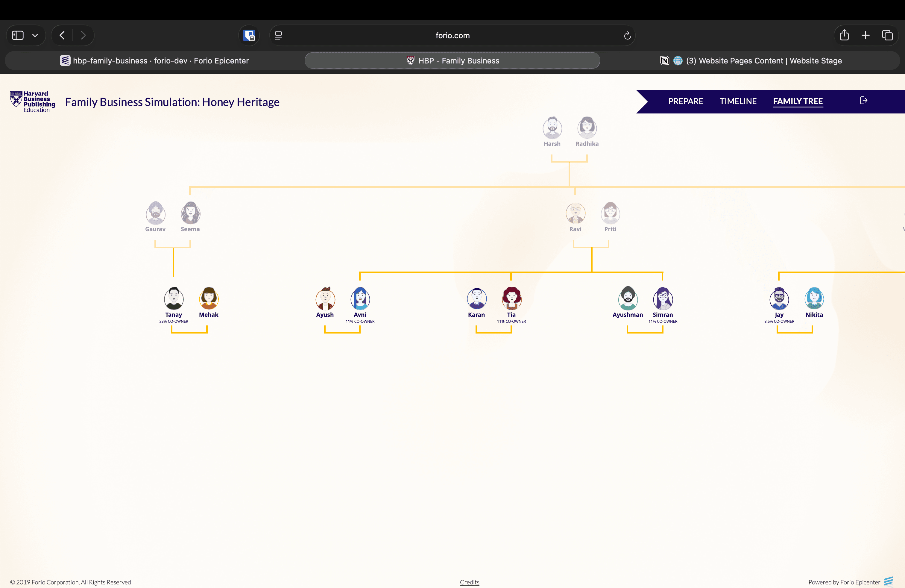Click Tanay's avatar in the family tree

click(173, 298)
